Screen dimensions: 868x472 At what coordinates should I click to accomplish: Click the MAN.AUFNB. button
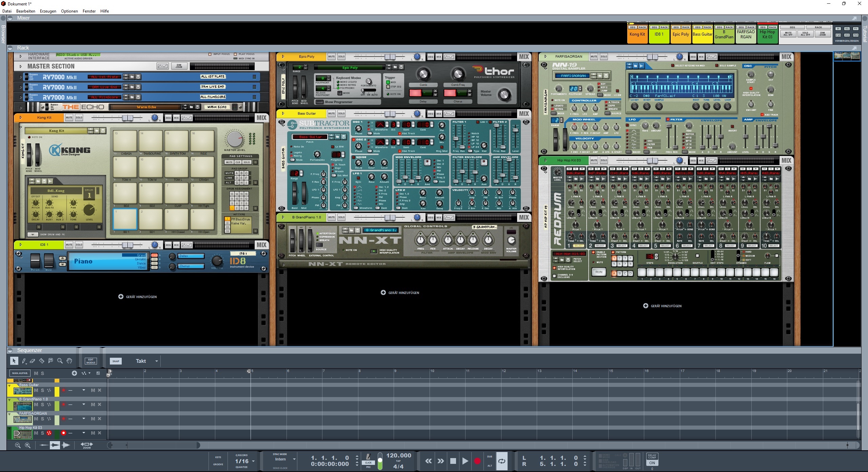coord(20,373)
